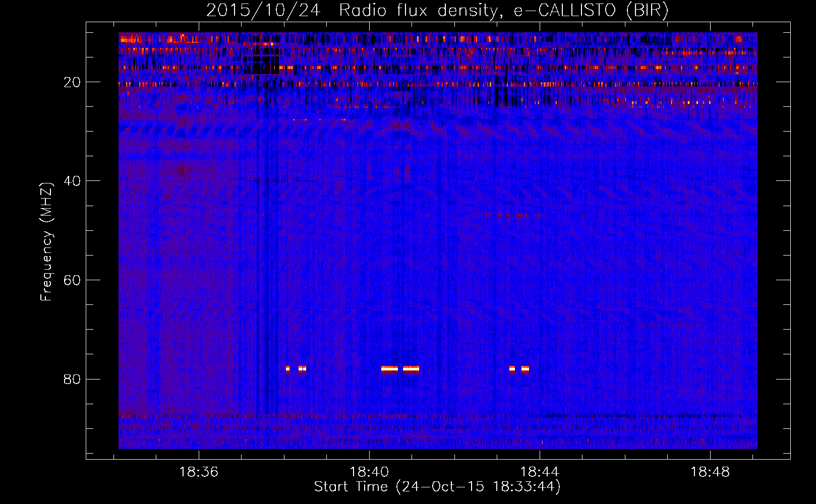
Task: Click the plot title "Radio flux density, e-CALLISTO (BIR)"
Action: tap(504, 11)
